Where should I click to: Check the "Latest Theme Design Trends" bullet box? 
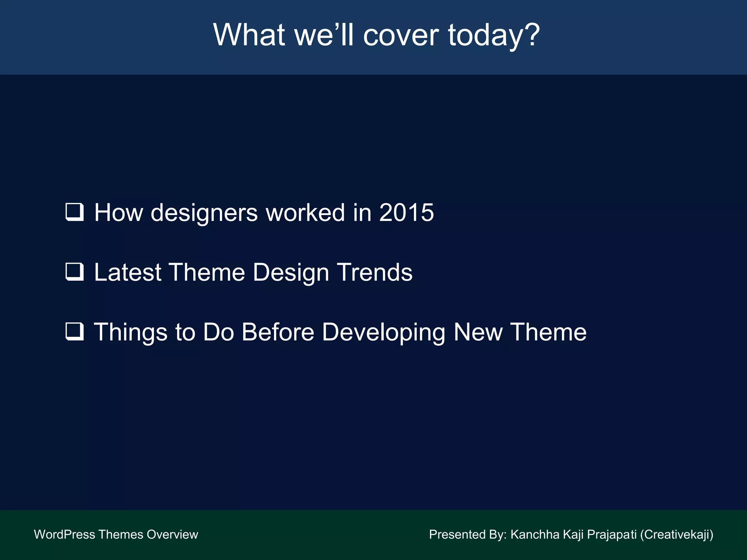click(74, 272)
